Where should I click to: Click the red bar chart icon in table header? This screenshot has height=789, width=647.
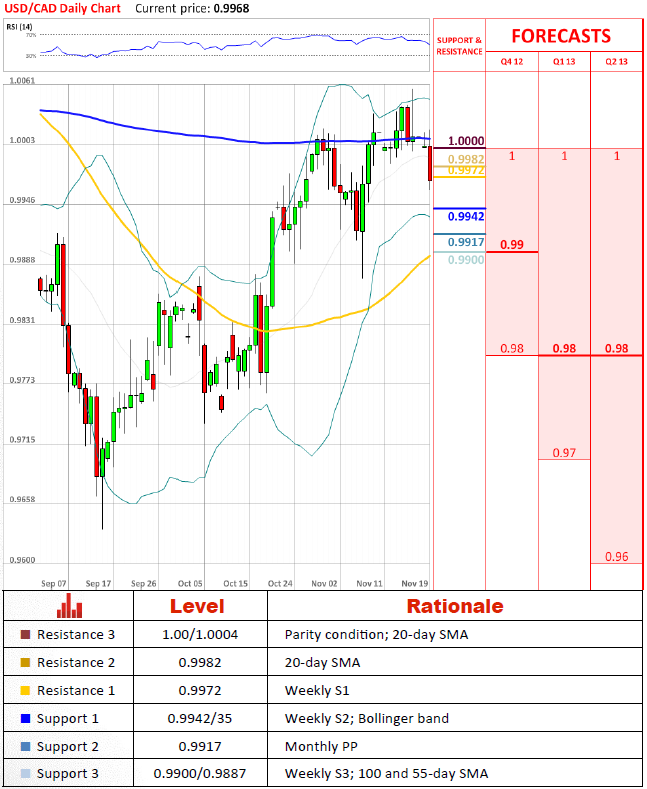pyautogui.click(x=69, y=606)
